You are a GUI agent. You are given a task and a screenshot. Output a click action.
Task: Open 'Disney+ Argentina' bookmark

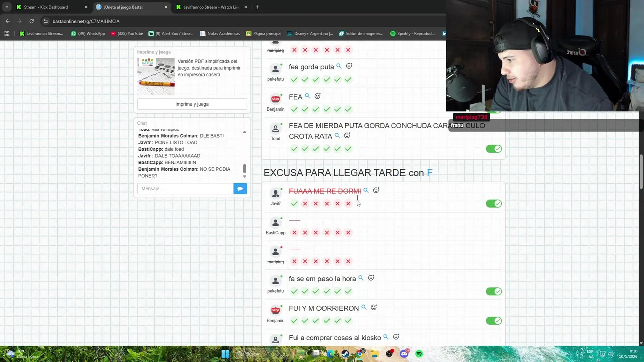[x=310, y=34]
